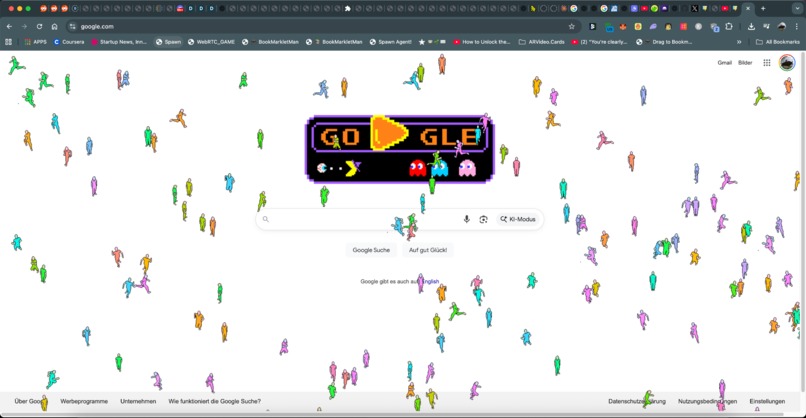
Task: Expand the tab search dropdown arrow
Action: coord(797,8)
